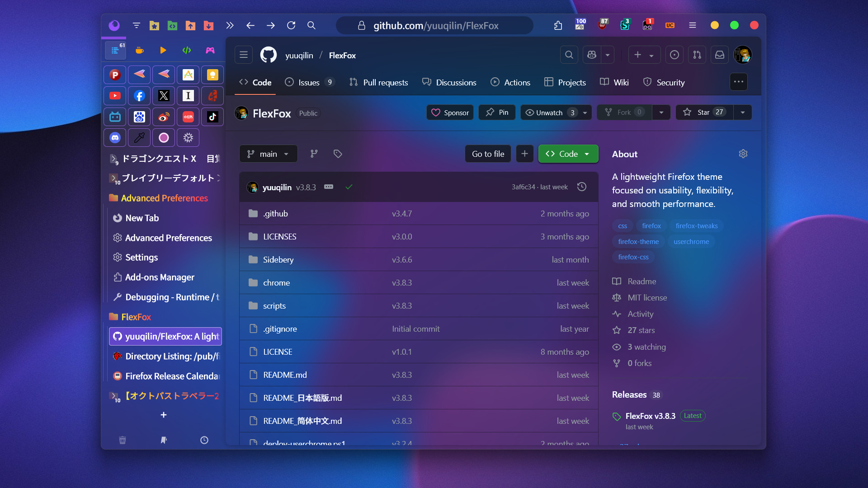
Task: Open the Bilibili pinned tab
Action: click(x=115, y=117)
